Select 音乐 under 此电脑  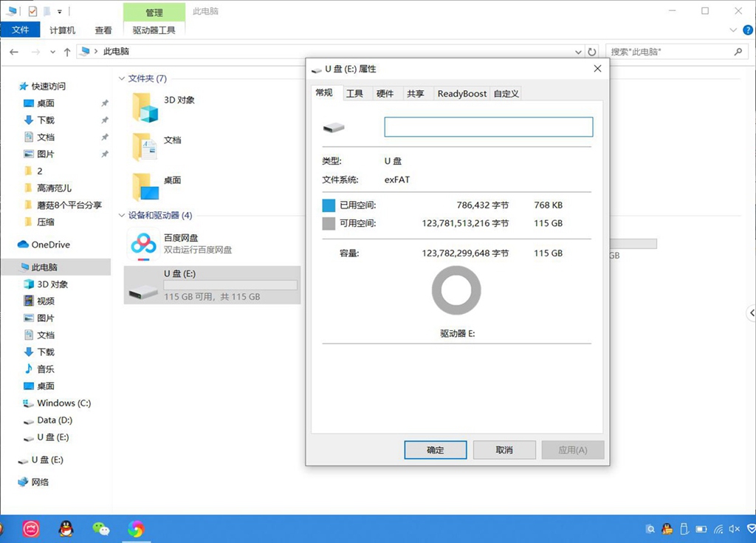(45, 369)
